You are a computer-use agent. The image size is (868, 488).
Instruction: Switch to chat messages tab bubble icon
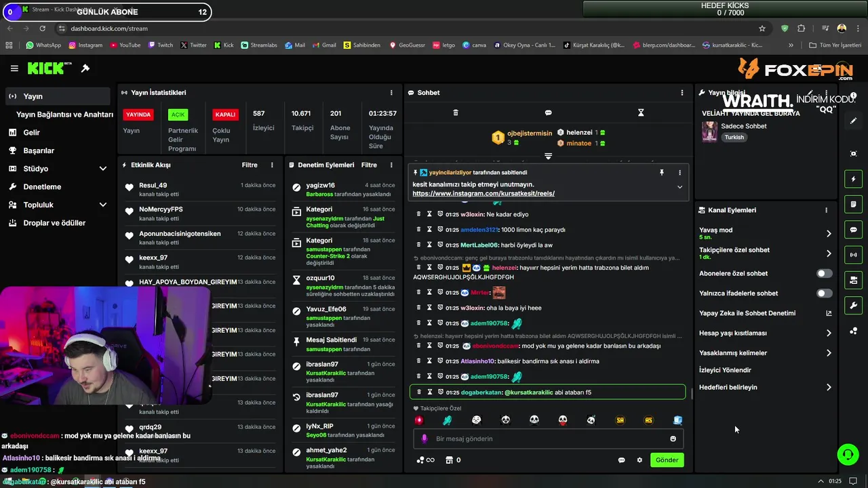(549, 113)
